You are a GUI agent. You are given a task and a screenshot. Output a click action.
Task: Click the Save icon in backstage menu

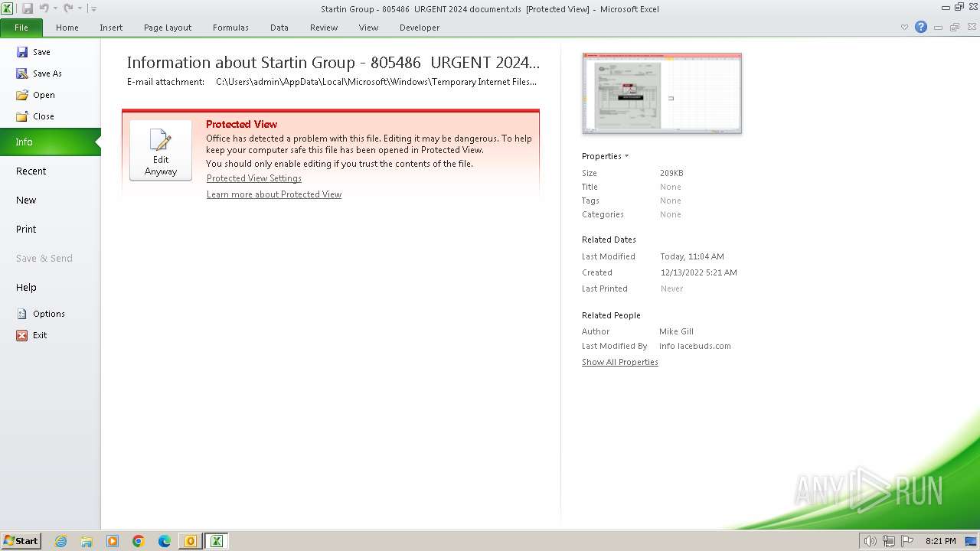[x=22, y=52]
